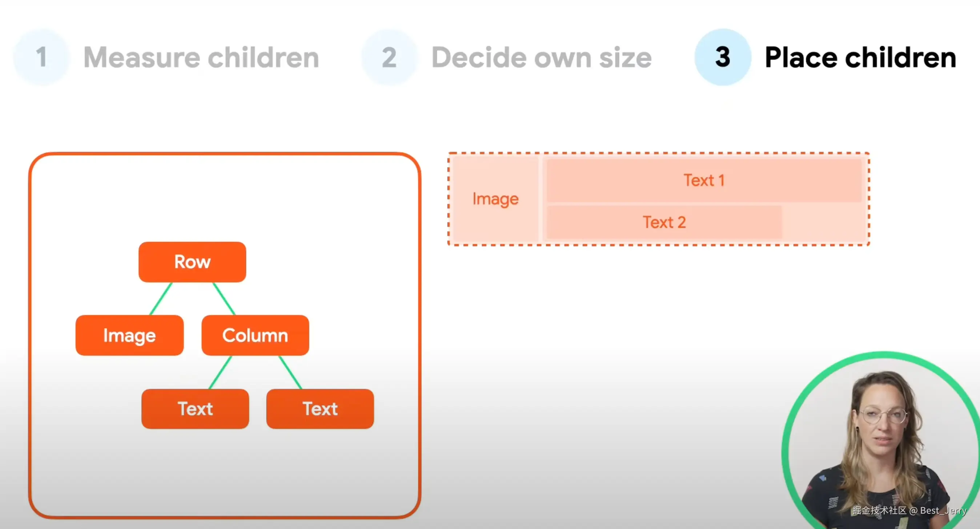Click the green line joining Row and Image

(x=161, y=299)
